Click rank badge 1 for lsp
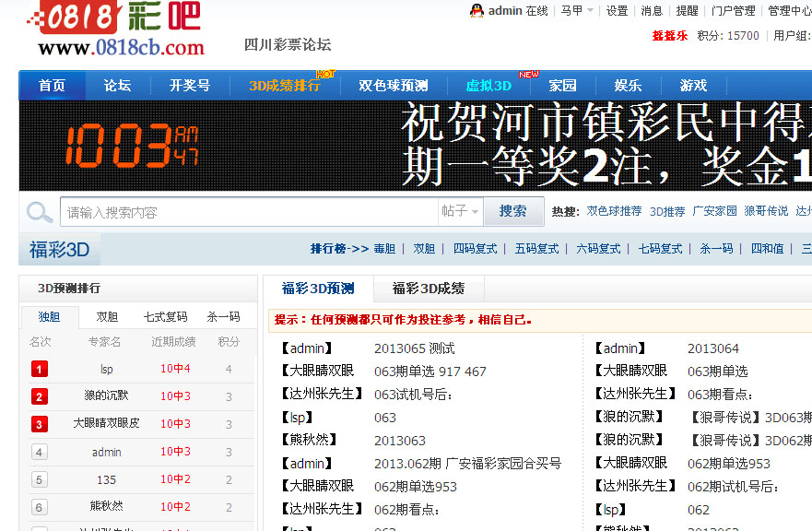 coord(40,369)
